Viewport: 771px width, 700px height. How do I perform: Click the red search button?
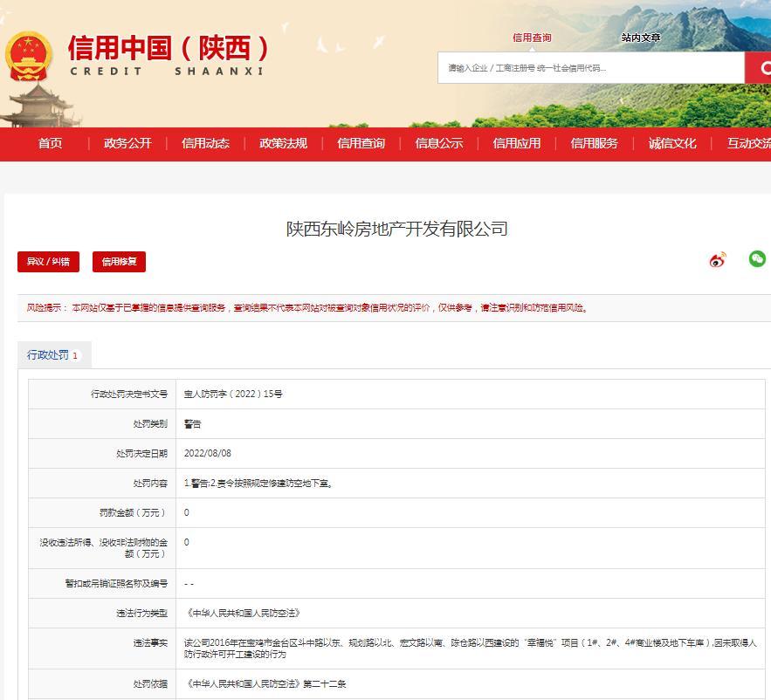758,68
